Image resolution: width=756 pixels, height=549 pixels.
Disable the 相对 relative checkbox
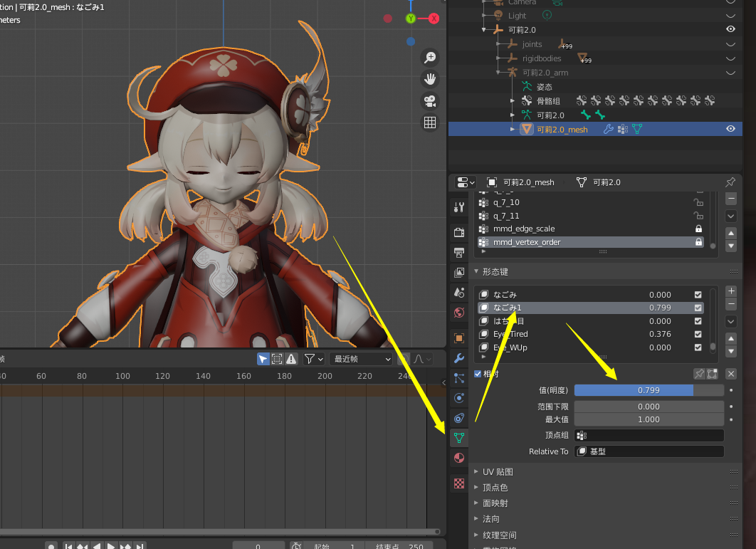(476, 374)
